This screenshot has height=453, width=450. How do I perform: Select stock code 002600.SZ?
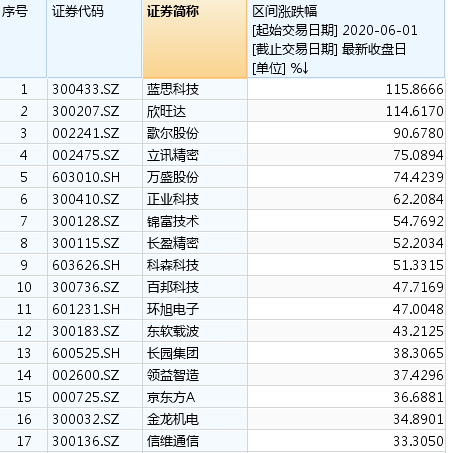coord(86,375)
